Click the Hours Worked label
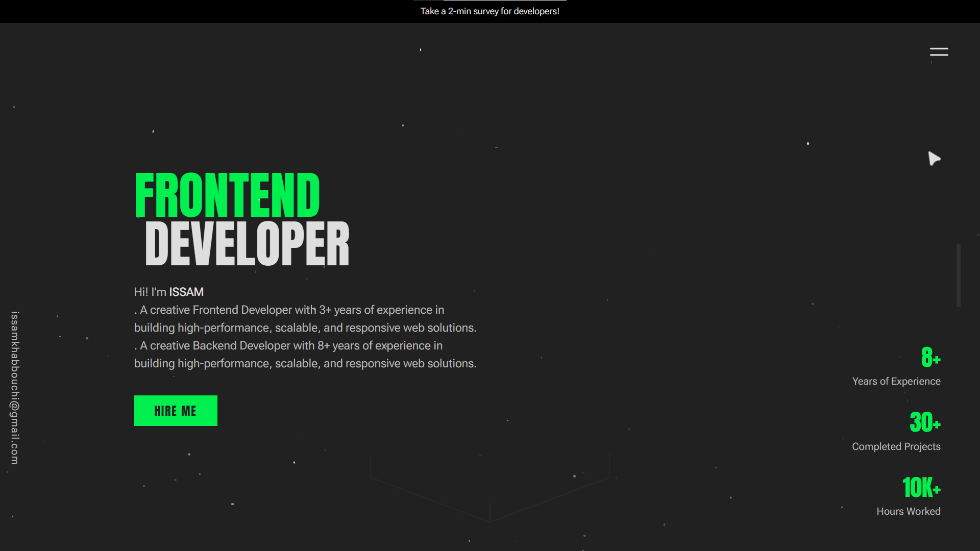The width and height of the screenshot is (980, 551). (x=908, y=511)
